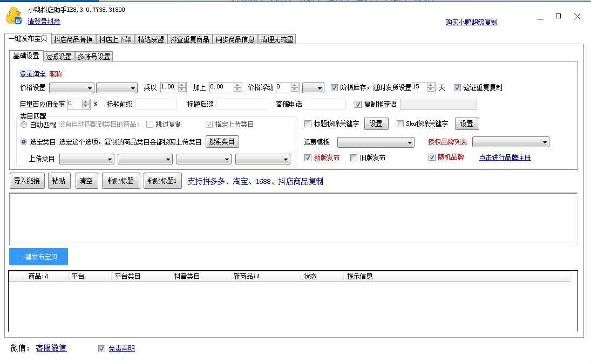591x364 pixels.
Task: Click the 请登录抖音 login link
Action: pos(44,22)
